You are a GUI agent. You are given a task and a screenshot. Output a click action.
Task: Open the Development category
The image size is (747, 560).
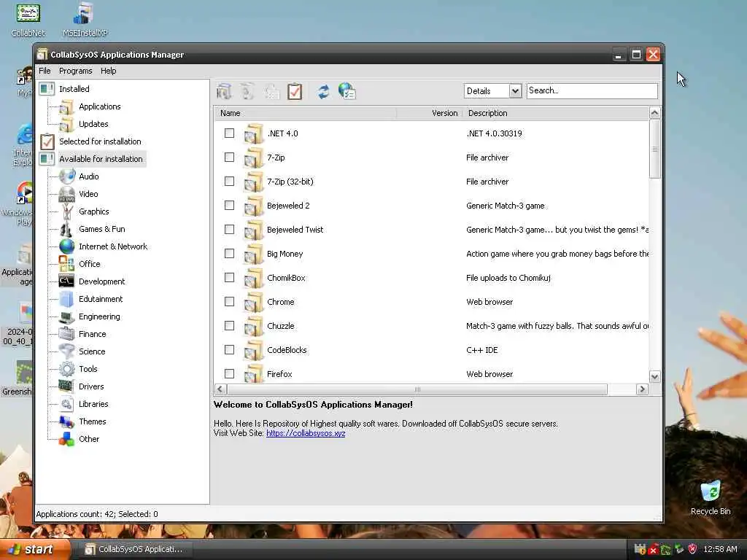pyautogui.click(x=101, y=281)
